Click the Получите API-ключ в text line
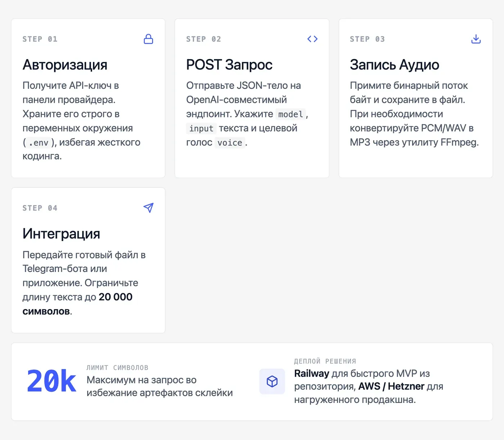 click(x=71, y=86)
